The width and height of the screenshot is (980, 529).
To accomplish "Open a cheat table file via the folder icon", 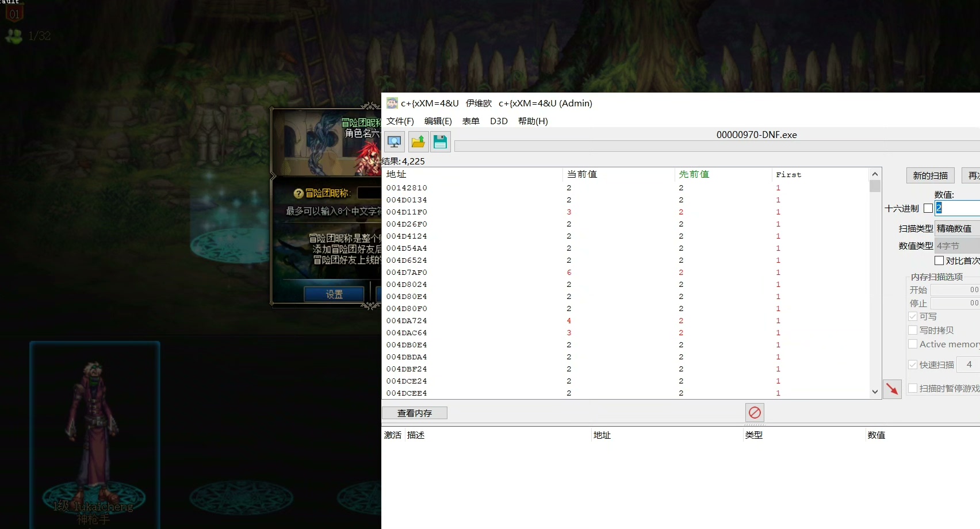I will [x=418, y=141].
